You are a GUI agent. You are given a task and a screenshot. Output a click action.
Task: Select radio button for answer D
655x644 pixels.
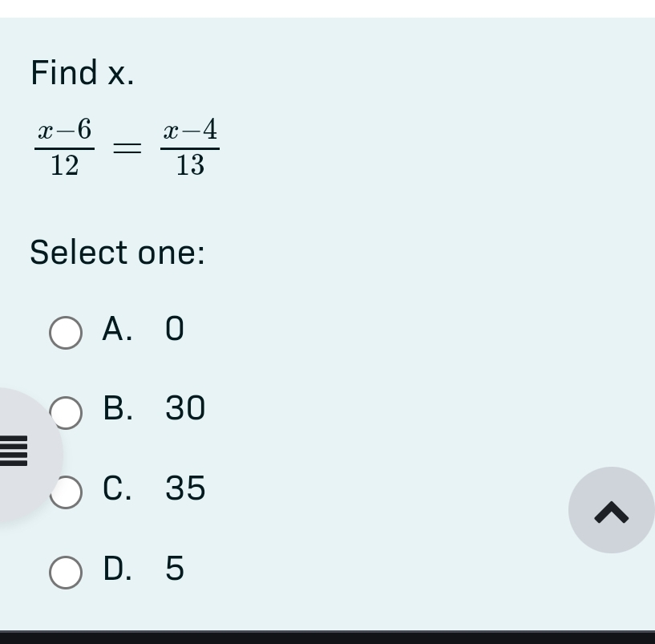point(66,573)
